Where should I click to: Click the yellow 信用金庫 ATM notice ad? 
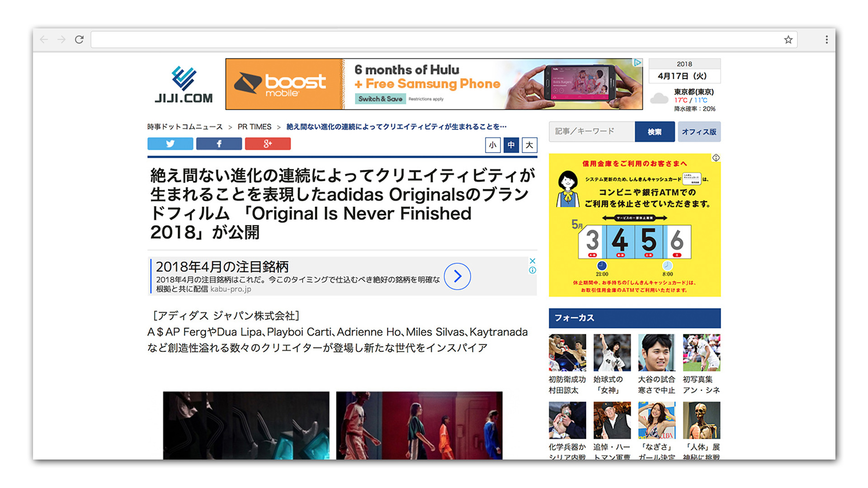coord(635,225)
